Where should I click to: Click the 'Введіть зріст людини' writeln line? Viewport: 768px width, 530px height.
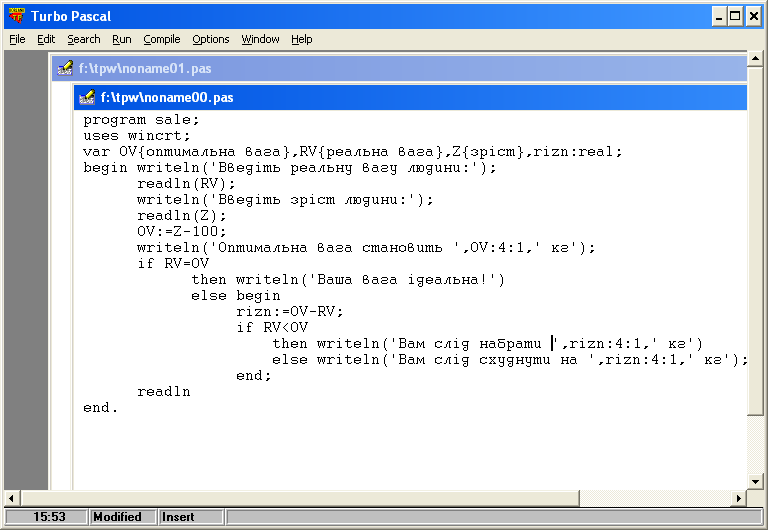click(285, 199)
